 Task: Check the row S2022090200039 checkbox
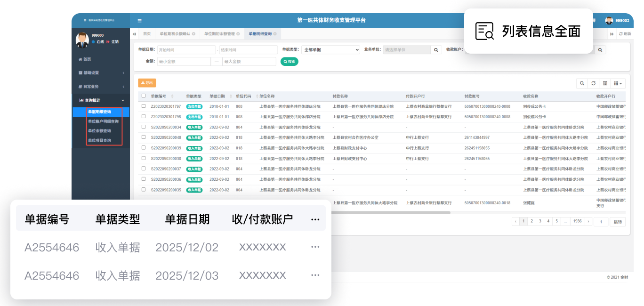click(x=144, y=147)
